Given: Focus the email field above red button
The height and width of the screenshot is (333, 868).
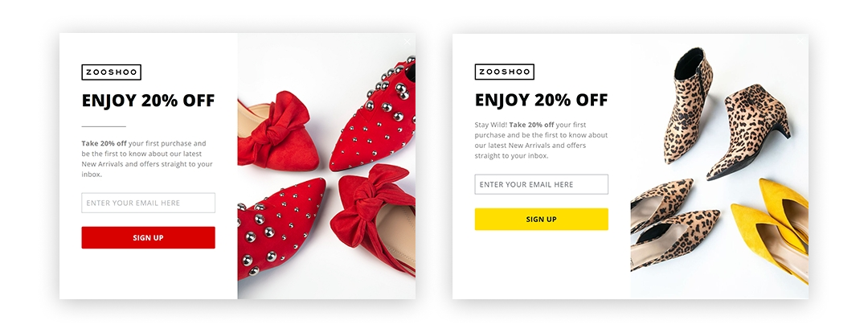Looking at the screenshot, I should click(x=148, y=203).
